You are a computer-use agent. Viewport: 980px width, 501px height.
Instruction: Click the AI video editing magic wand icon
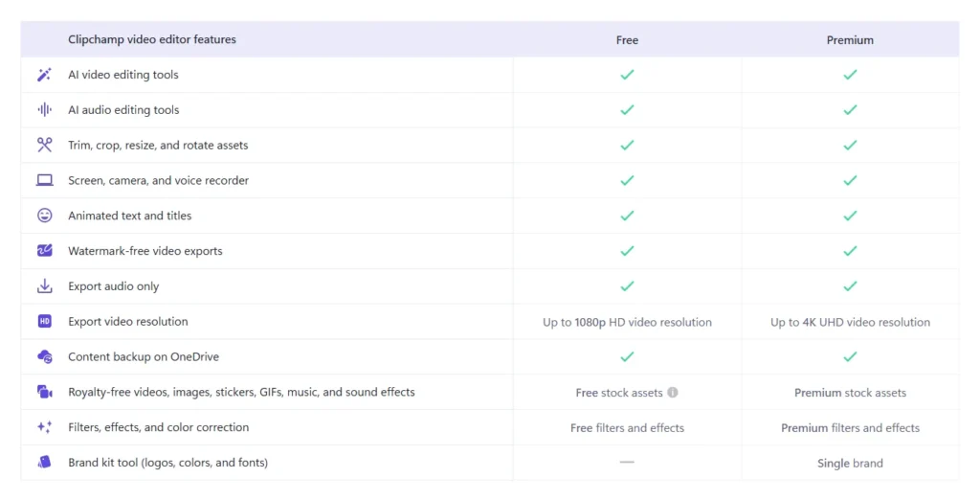coord(44,75)
